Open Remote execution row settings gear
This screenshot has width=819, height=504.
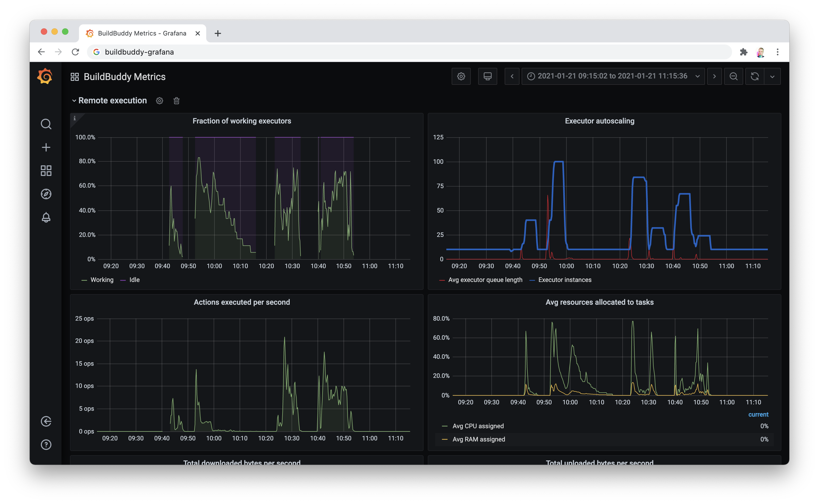point(160,101)
